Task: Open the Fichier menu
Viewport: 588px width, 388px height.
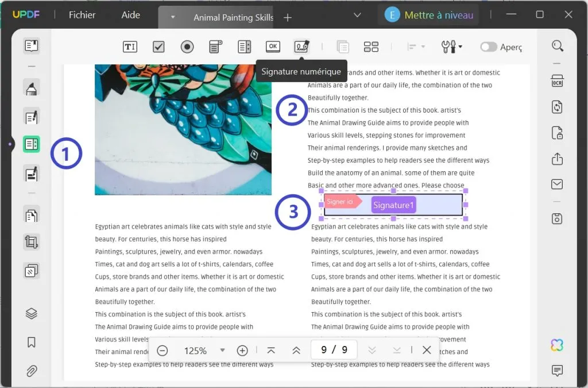Action: [82, 15]
